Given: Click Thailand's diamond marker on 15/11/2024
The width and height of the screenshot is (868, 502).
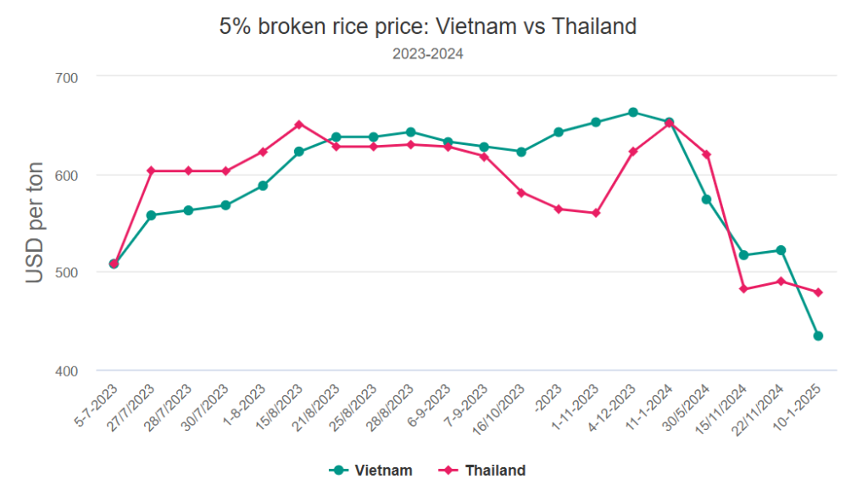Looking at the screenshot, I should (x=744, y=289).
